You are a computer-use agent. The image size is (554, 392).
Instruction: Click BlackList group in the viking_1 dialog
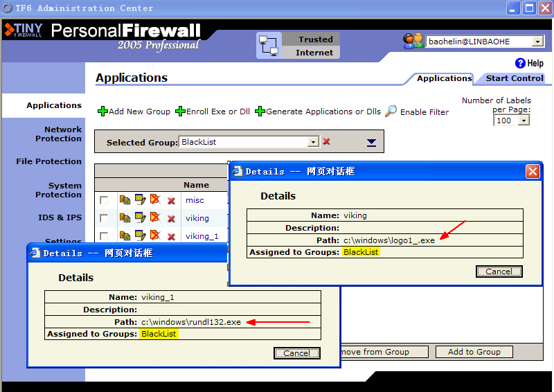159,334
